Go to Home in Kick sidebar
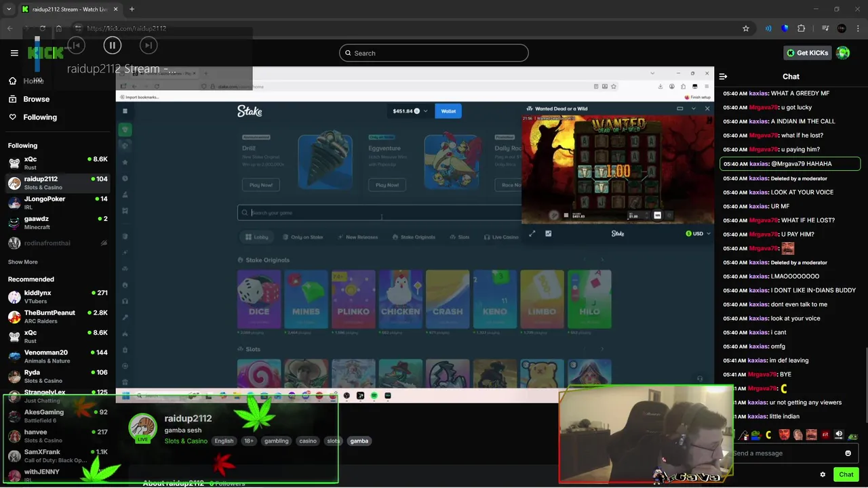 pyautogui.click(x=27, y=81)
